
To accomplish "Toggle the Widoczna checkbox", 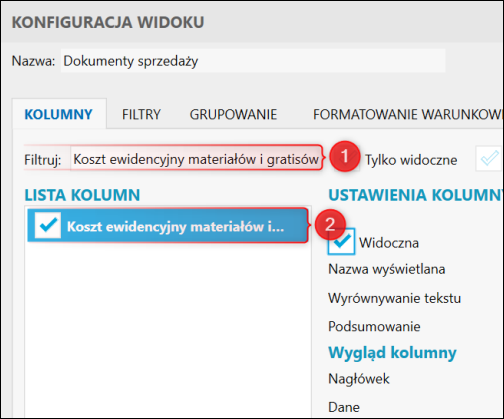I will (341, 242).
